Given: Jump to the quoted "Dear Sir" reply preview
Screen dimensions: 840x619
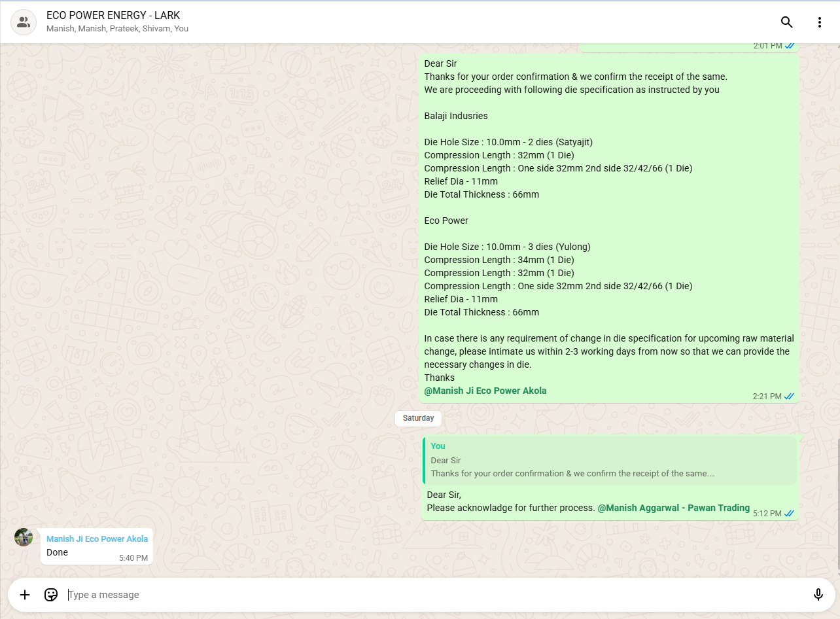Looking at the screenshot, I should point(610,461).
